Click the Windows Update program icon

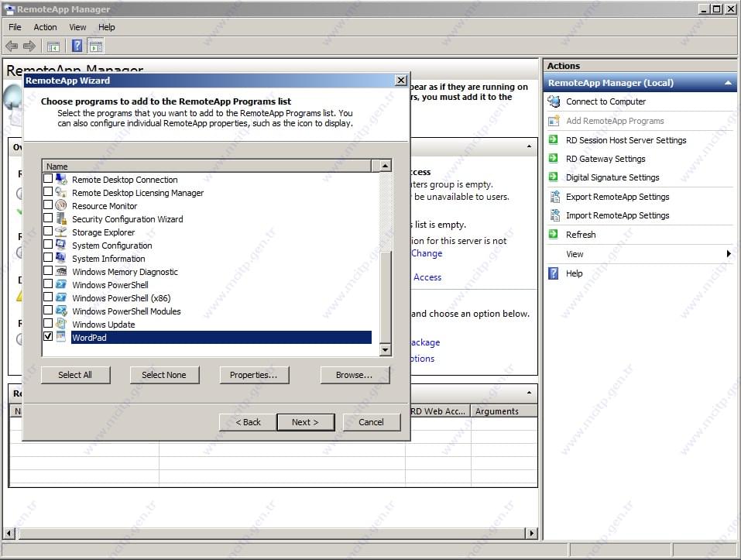[x=61, y=324]
